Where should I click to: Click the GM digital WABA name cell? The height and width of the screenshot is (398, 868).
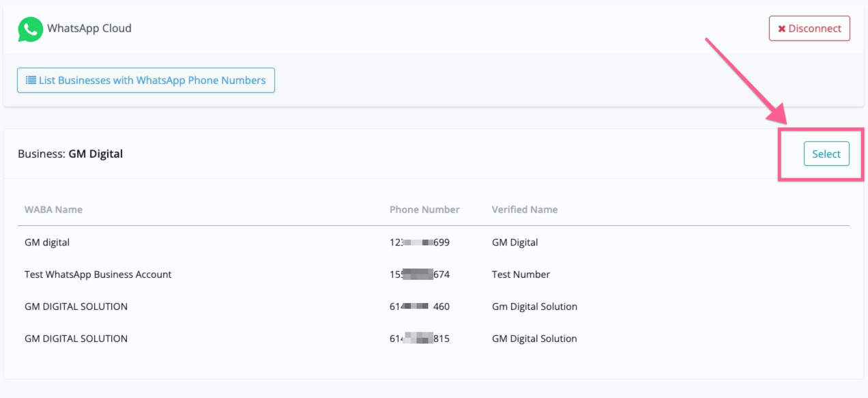pos(47,242)
